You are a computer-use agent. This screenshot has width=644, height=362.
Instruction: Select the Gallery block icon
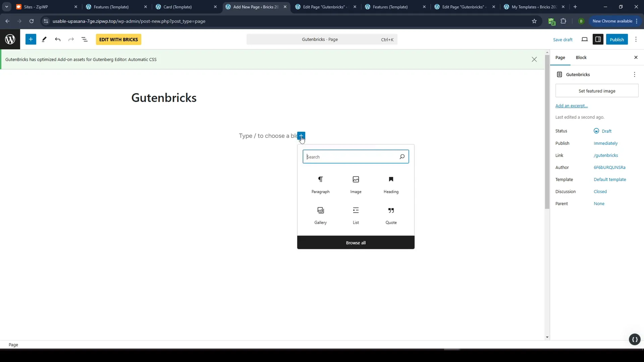click(320, 210)
